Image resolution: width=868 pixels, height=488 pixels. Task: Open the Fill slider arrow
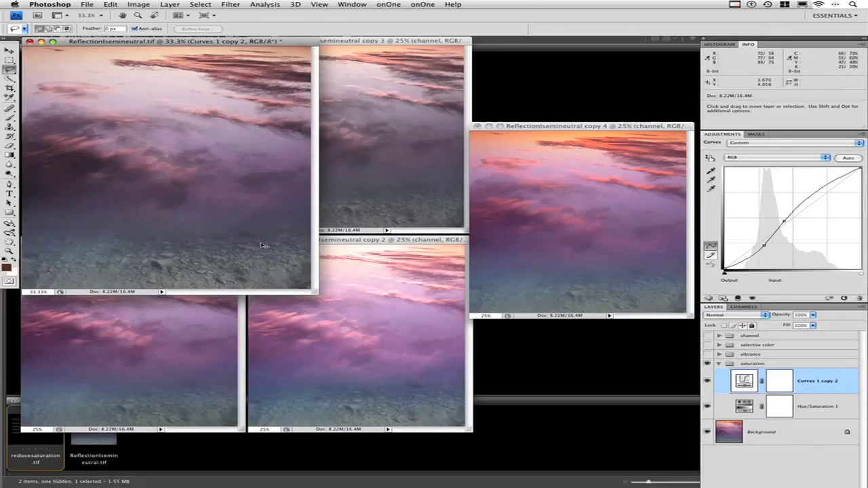pyautogui.click(x=813, y=325)
